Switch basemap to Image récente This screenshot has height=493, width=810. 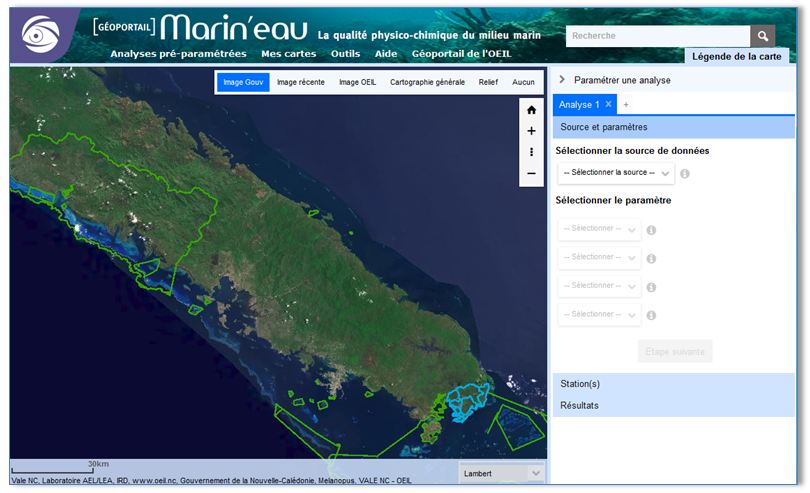300,82
